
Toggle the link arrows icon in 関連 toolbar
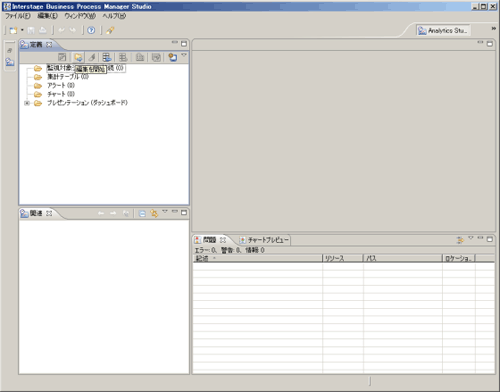[154, 213]
